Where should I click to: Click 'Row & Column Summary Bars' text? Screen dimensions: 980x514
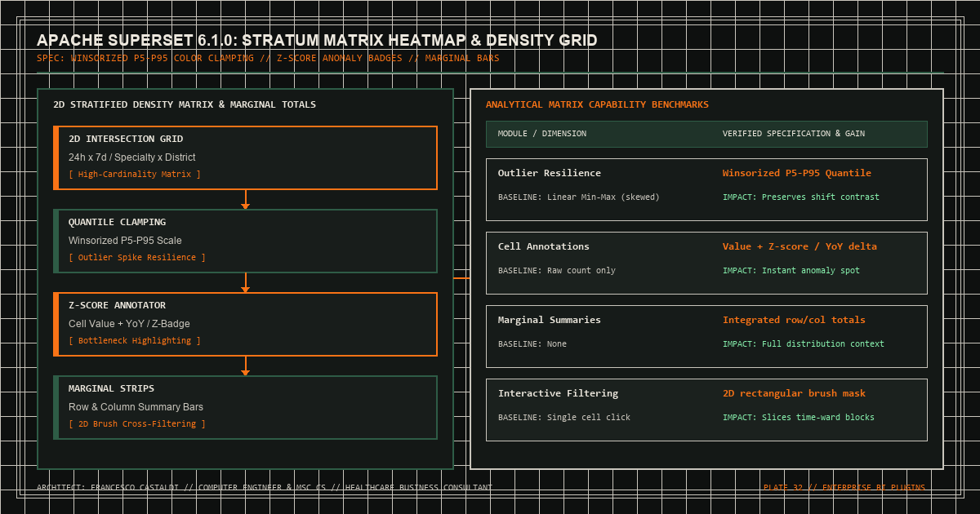pos(136,407)
